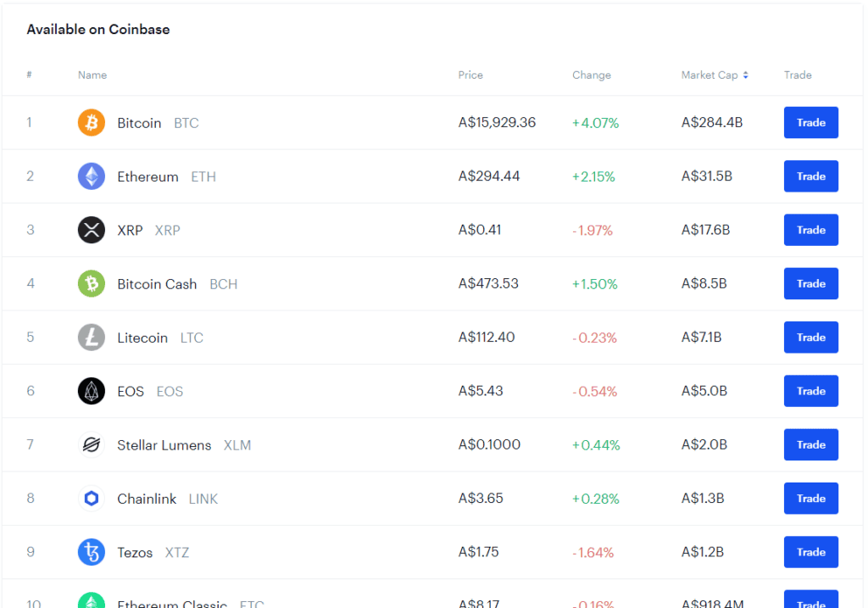
Task: Click the green Ethereum Classic icon
Action: click(x=92, y=600)
